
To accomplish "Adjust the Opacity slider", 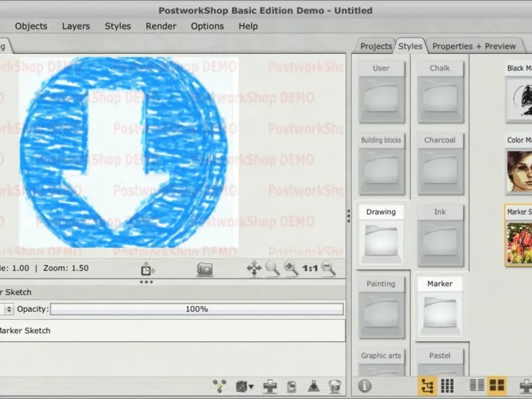I will (197, 309).
